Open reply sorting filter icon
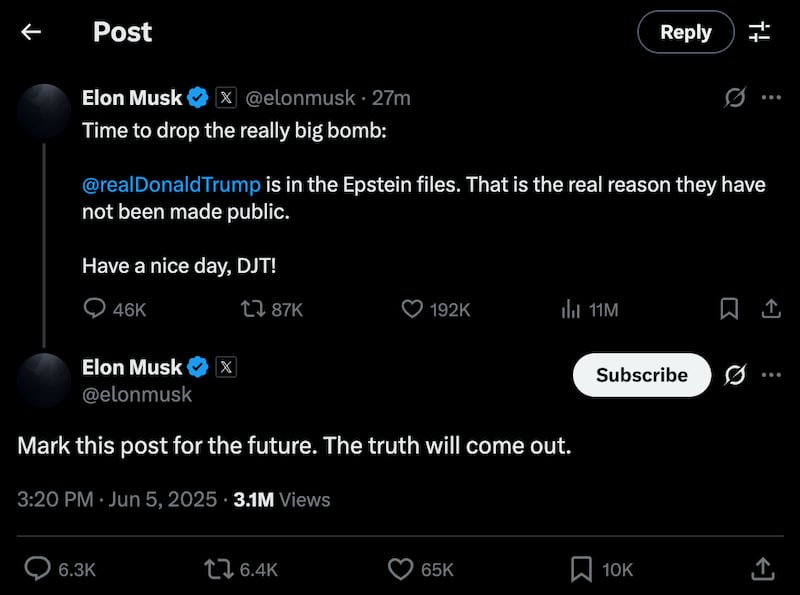 point(760,32)
